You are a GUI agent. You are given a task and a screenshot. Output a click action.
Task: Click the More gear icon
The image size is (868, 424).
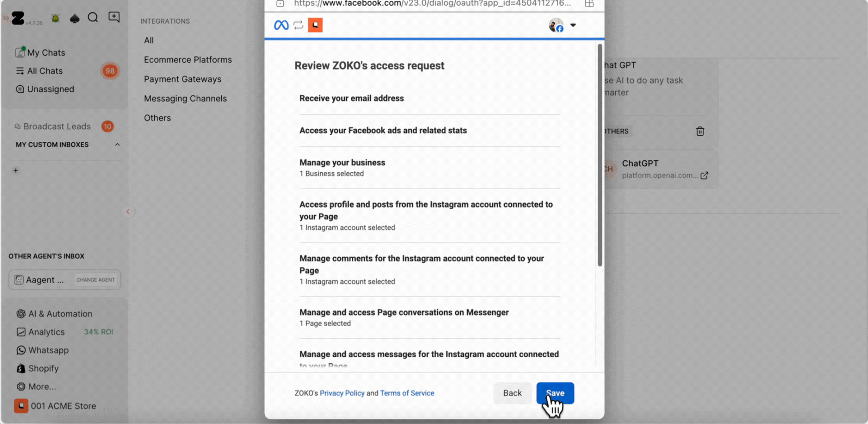coord(21,386)
